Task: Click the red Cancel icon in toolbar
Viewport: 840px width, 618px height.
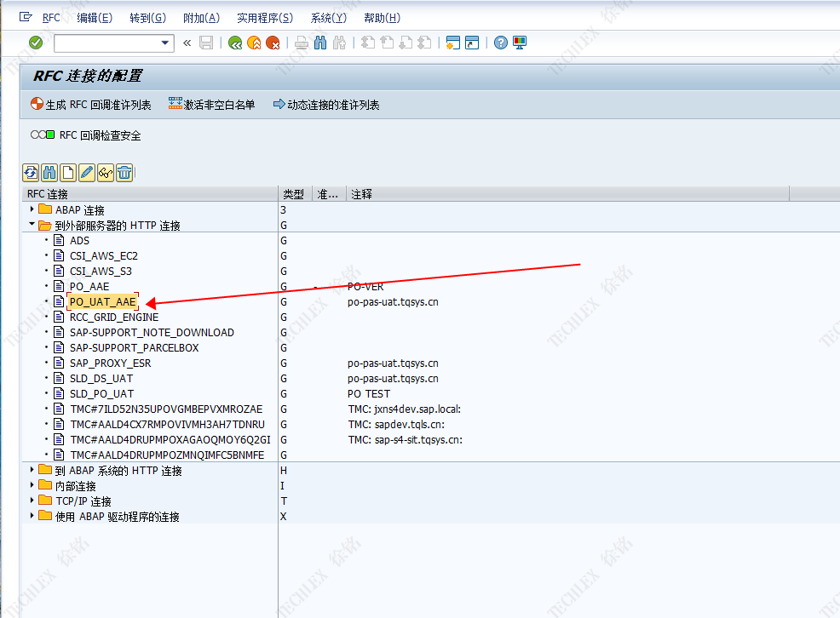Action: (x=273, y=43)
